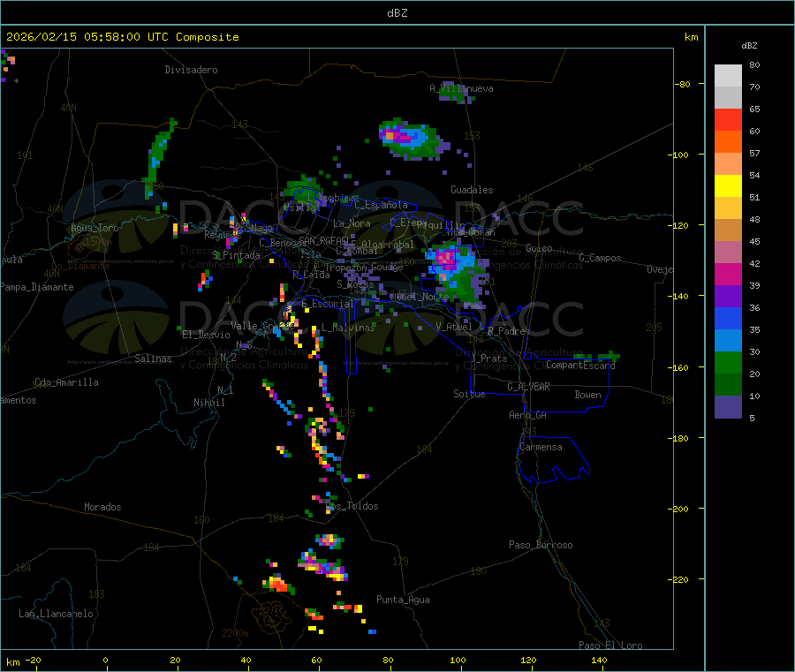Click the 'Pampa_Diamante' map label
Viewport: 795px width, 672px height.
tap(36, 287)
